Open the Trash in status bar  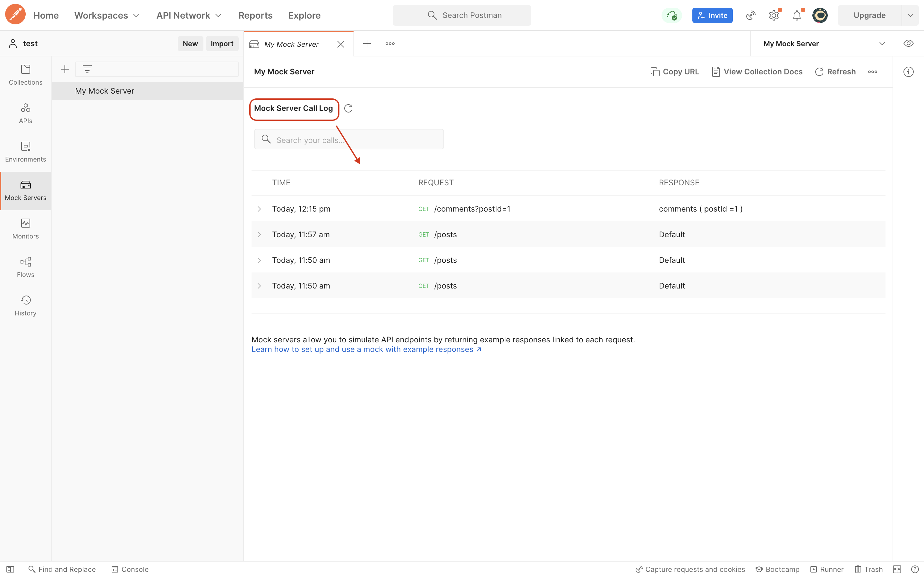click(868, 569)
